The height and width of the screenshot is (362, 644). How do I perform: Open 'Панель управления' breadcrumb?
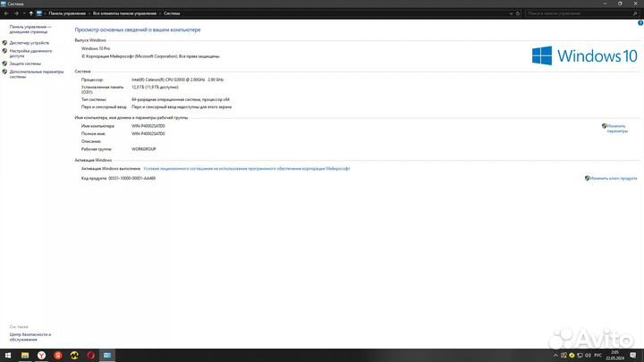[67, 13]
